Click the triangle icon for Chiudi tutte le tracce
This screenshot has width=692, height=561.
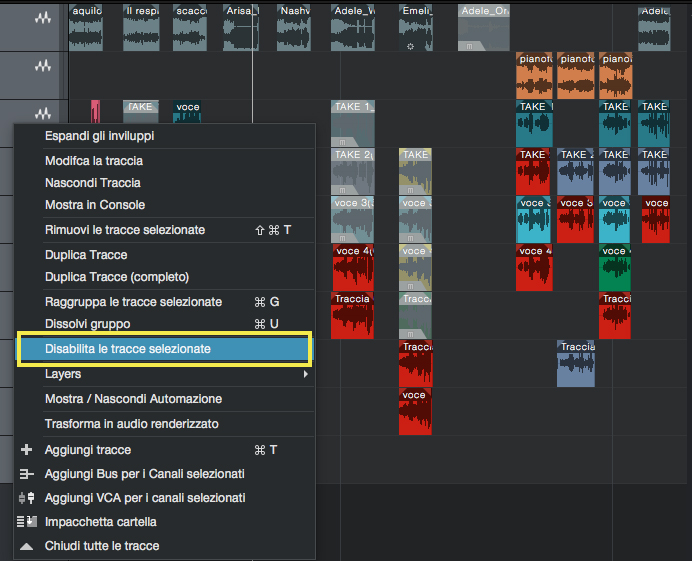(26, 546)
